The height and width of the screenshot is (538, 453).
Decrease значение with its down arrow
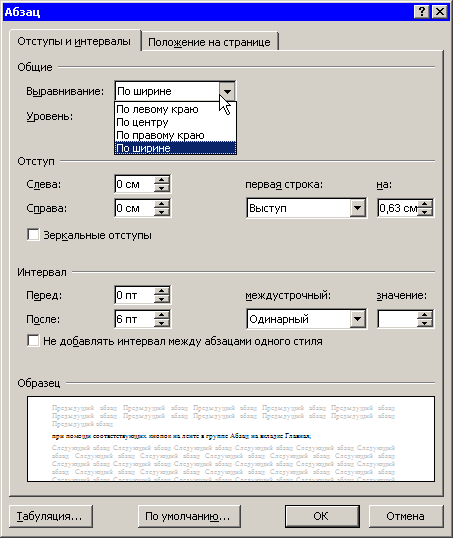point(425,323)
